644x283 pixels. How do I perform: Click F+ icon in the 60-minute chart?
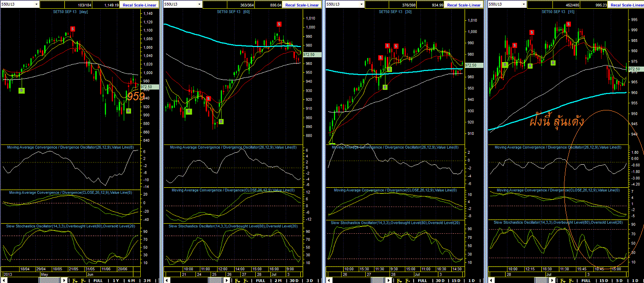click(237, 280)
